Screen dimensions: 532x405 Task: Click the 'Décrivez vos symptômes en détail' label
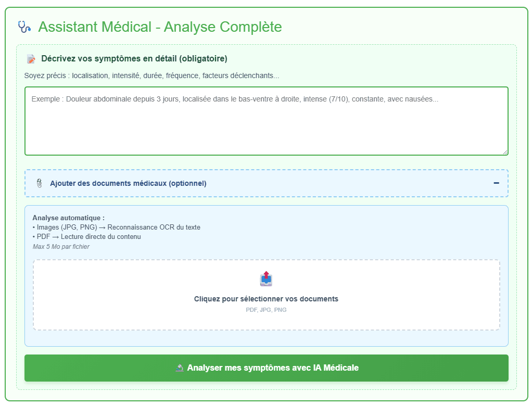[134, 59]
